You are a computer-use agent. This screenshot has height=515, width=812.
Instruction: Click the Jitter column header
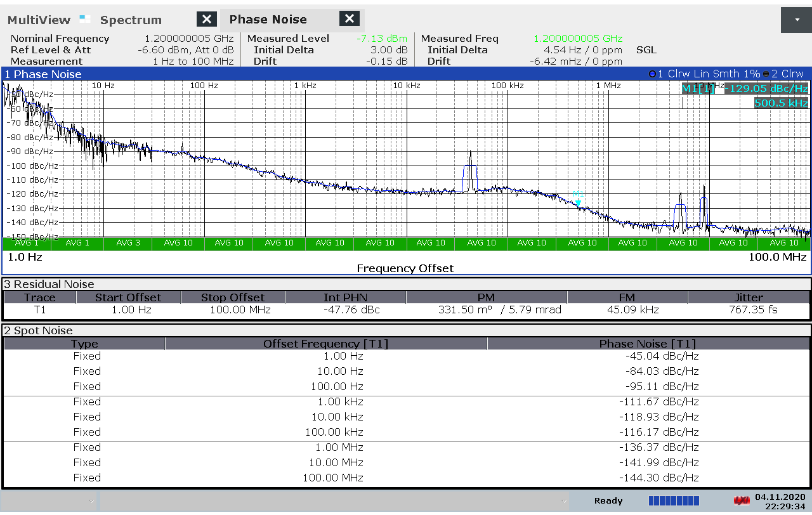pos(749,297)
